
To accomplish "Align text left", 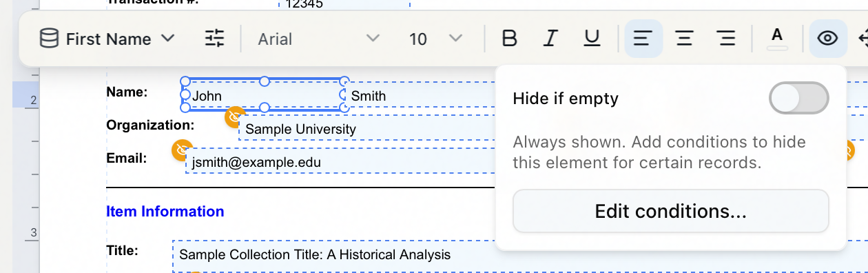I will point(643,39).
